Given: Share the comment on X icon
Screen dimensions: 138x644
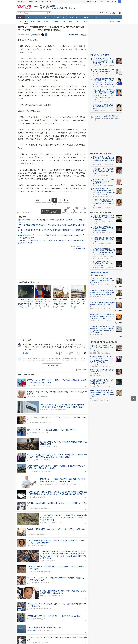Looking at the screenshot, I should pyautogui.click(x=85, y=353).
